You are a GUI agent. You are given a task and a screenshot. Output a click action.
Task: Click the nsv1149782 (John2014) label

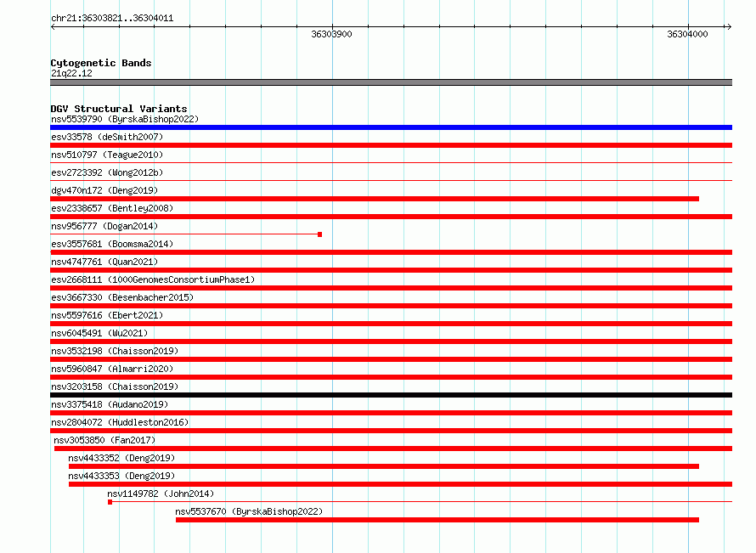161,494
